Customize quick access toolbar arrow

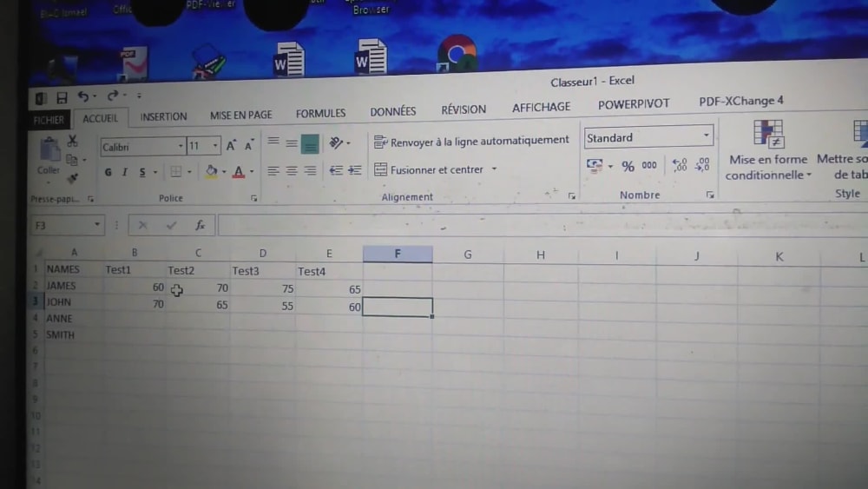click(139, 96)
